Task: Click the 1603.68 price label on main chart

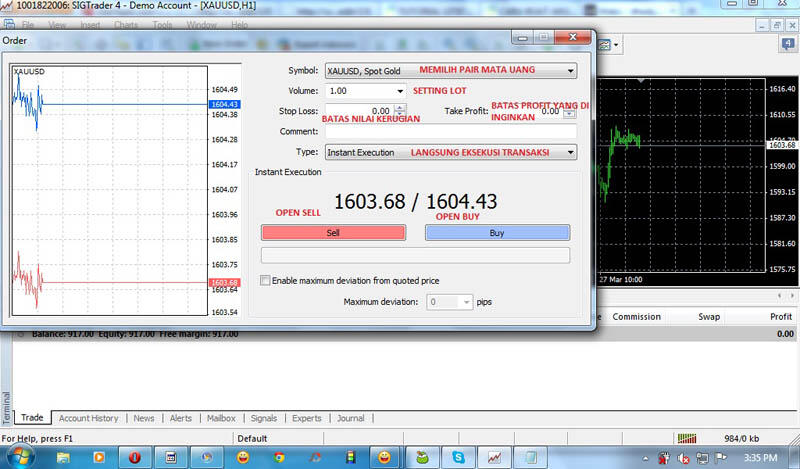Action: 782,145
